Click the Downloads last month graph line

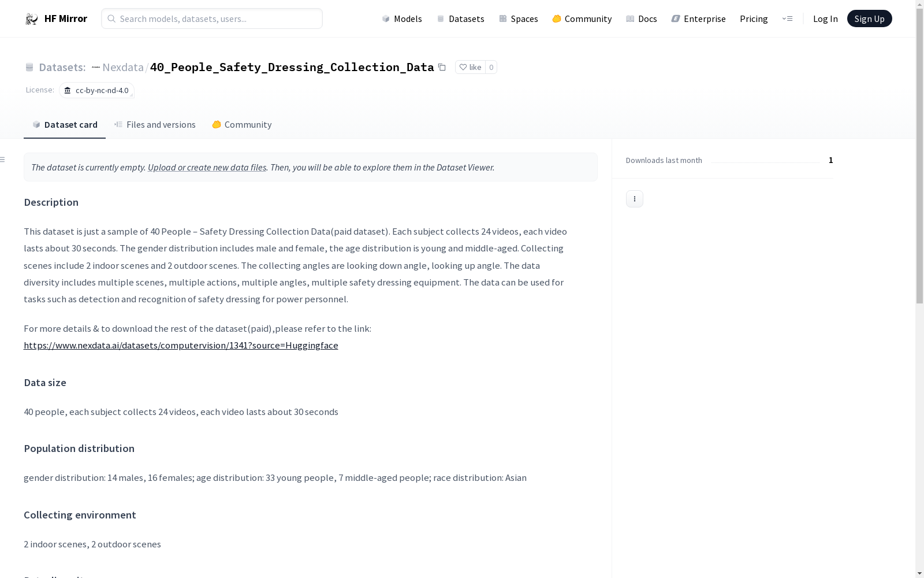[x=765, y=162]
